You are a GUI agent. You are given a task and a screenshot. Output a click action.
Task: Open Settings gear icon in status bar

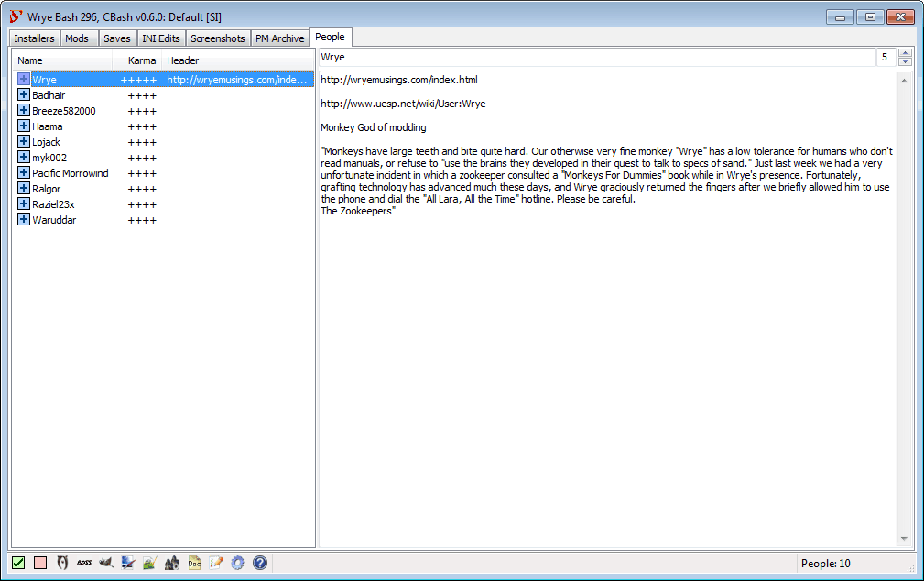tap(237, 563)
